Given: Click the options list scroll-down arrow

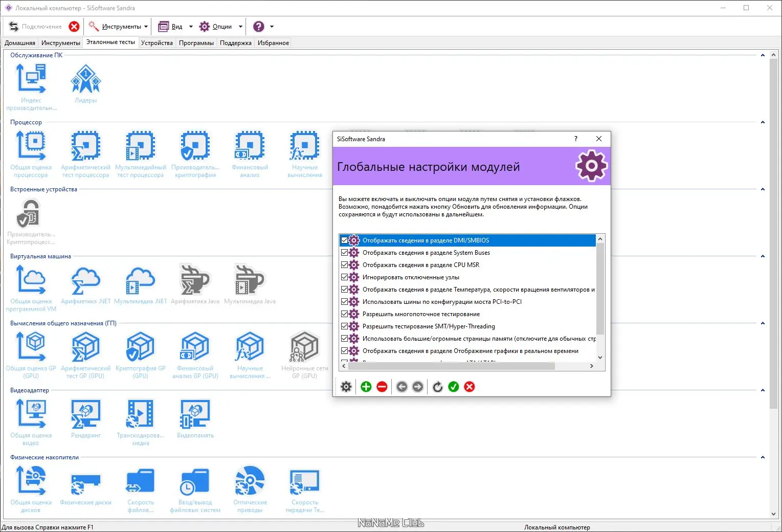Looking at the screenshot, I should pos(600,358).
